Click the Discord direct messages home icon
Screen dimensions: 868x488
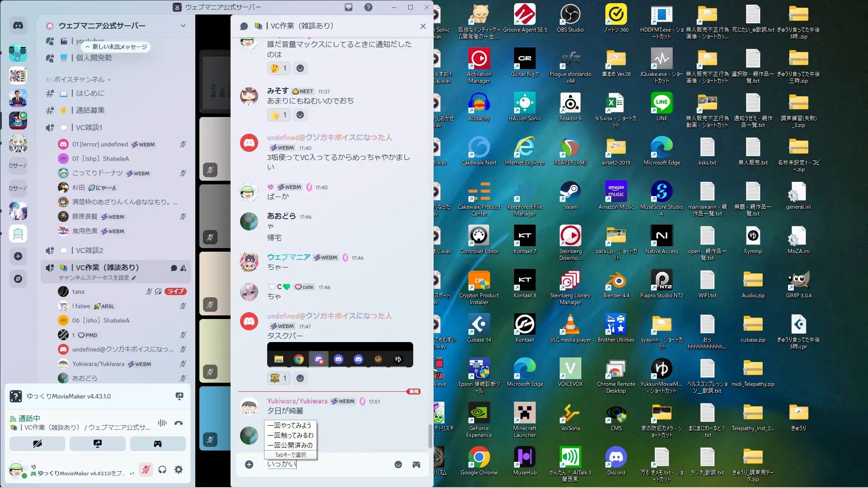coord(18,26)
